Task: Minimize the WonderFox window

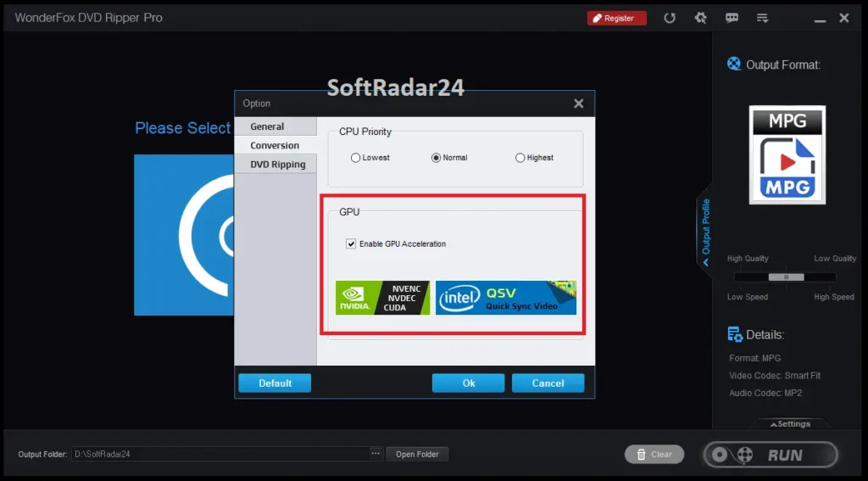Action: point(820,20)
